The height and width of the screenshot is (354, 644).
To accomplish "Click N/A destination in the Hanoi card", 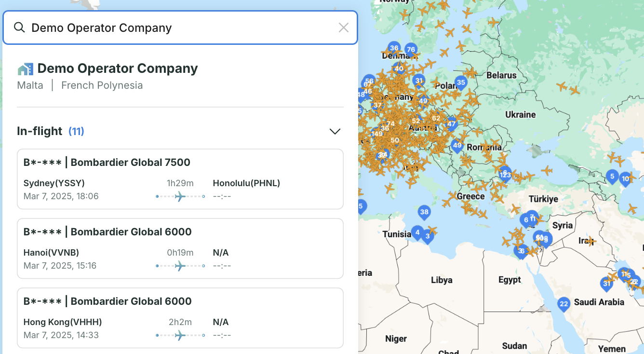I will click(221, 253).
